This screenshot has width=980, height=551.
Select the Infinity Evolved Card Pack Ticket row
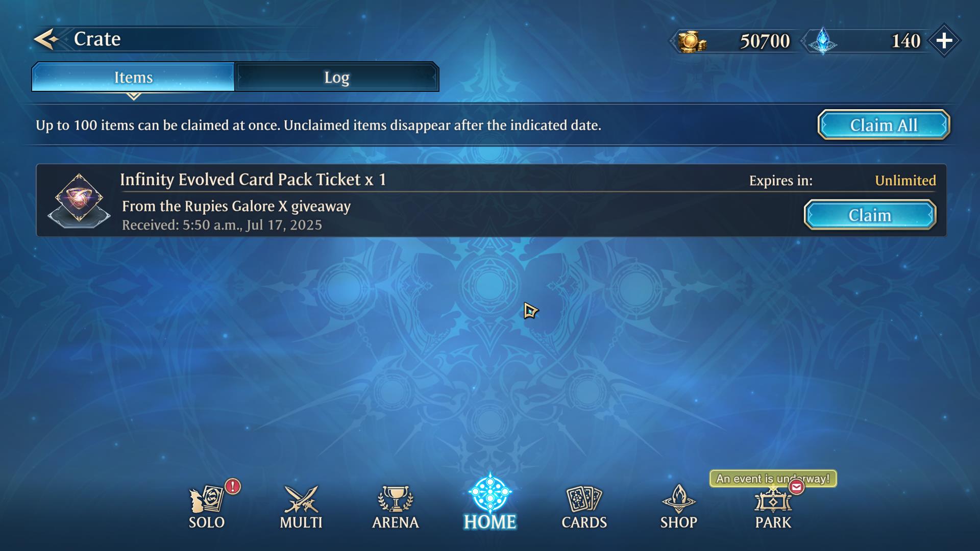tap(491, 201)
